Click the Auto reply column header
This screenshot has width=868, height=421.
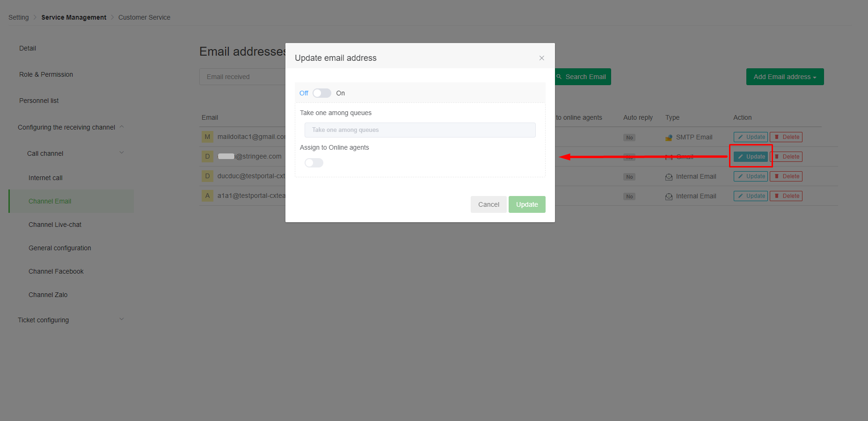[638, 117]
